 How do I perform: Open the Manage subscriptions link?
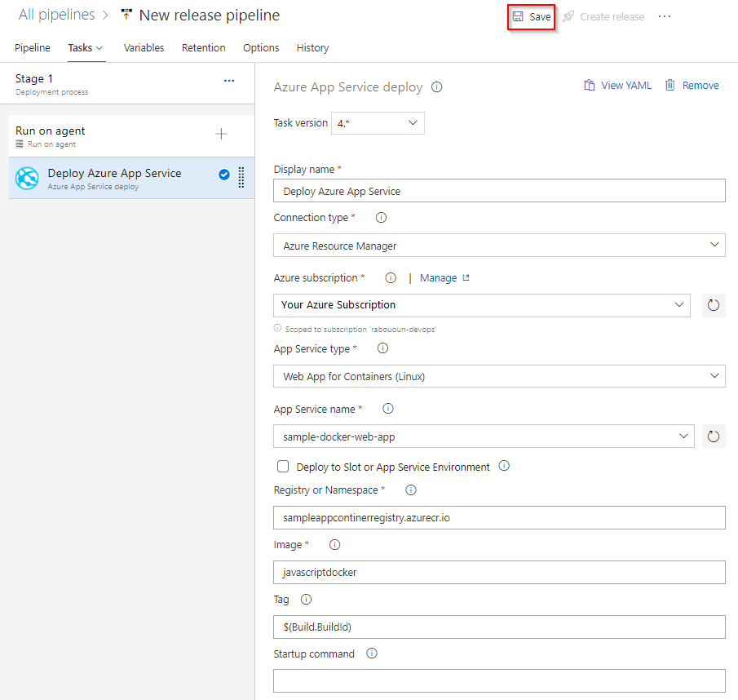pyautogui.click(x=439, y=277)
